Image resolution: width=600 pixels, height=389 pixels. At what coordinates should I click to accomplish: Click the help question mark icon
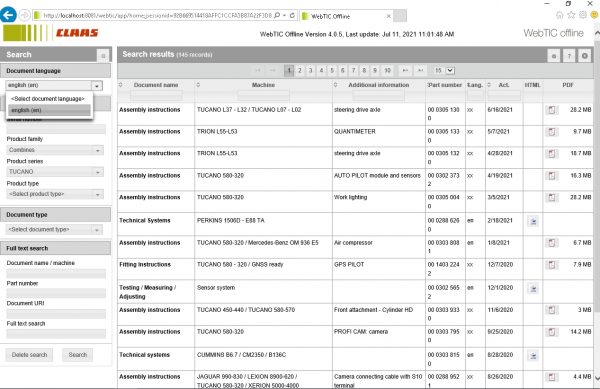coord(569,56)
